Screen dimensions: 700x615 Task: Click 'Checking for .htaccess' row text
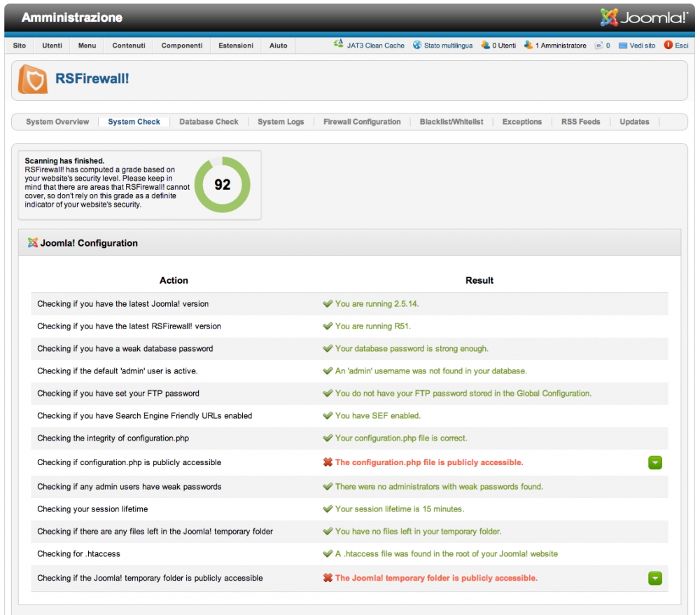coord(78,554)
